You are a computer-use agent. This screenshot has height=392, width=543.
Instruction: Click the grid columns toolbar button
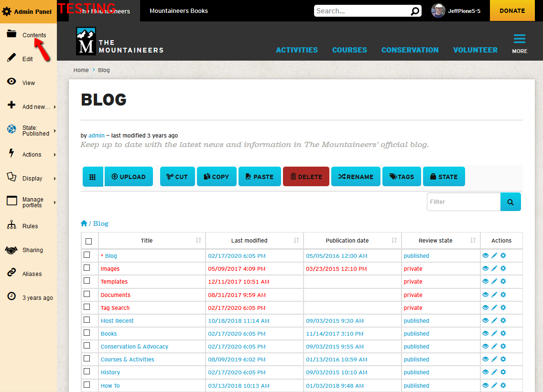pyautogui.click(x=93, y=177)
